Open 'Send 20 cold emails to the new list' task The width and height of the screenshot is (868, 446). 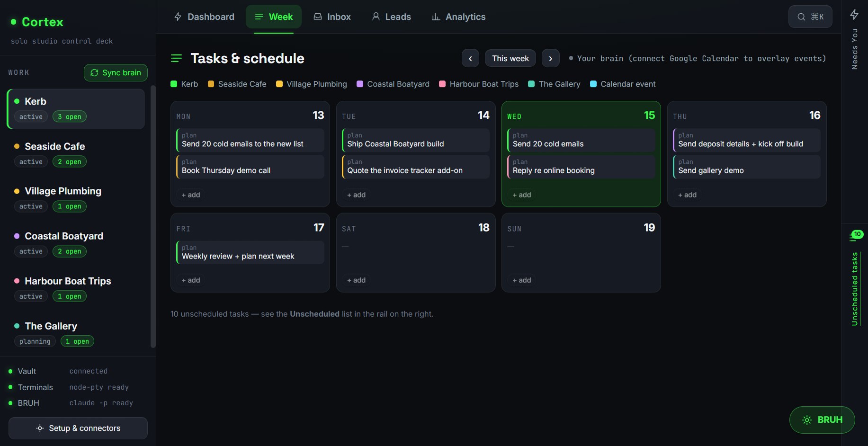point(250,140)
